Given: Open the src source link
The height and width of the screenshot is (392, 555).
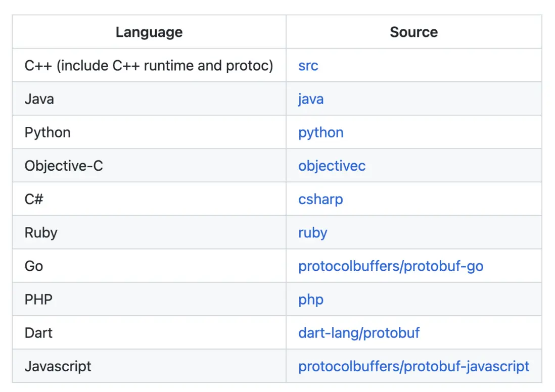Looking at the screenshot, I should (308, 66).
